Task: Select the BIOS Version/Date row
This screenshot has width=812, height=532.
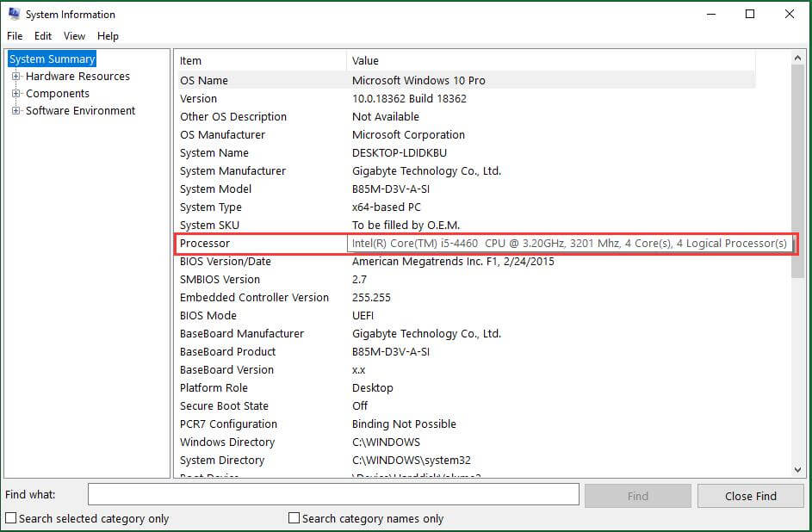Action: pyautogui.click(x=466, y=262)
